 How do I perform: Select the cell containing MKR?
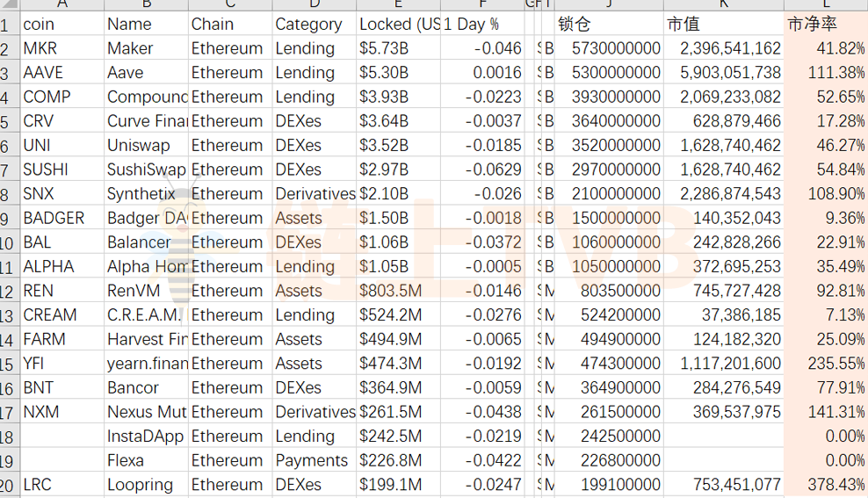(x=62, y=48)
